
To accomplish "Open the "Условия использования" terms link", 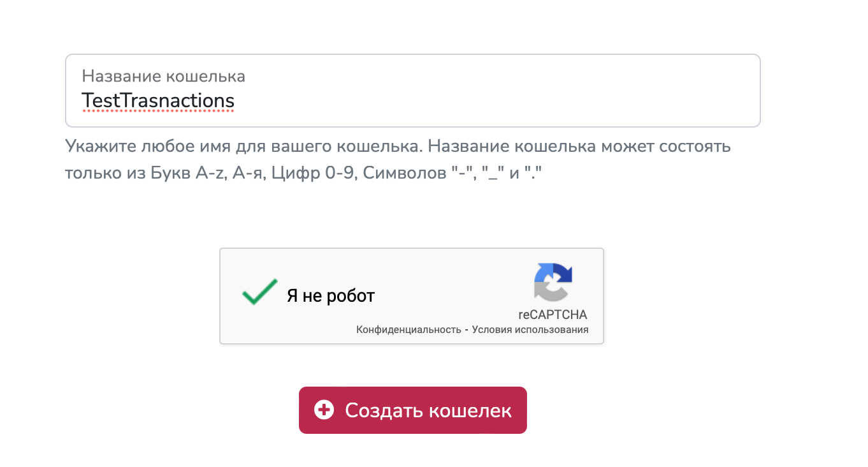I will (x=530, y=330).
